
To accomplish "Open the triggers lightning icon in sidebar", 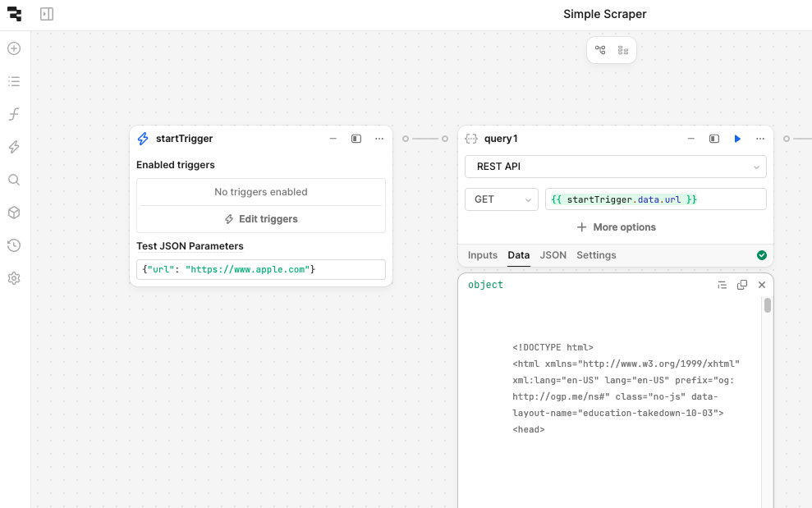I will [x=14, y=147].
